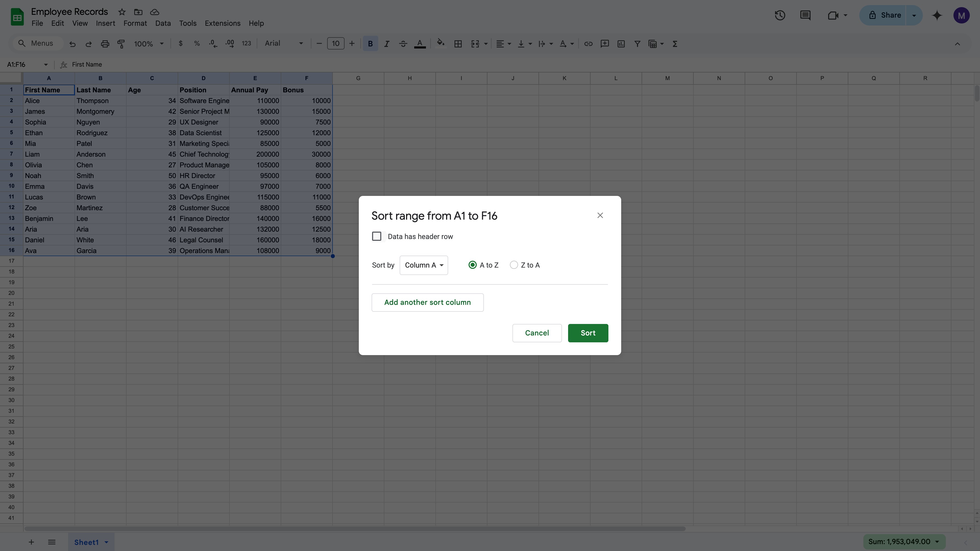980x551 pixels.
Task: Open the Data menu
Action: [163, 23]
